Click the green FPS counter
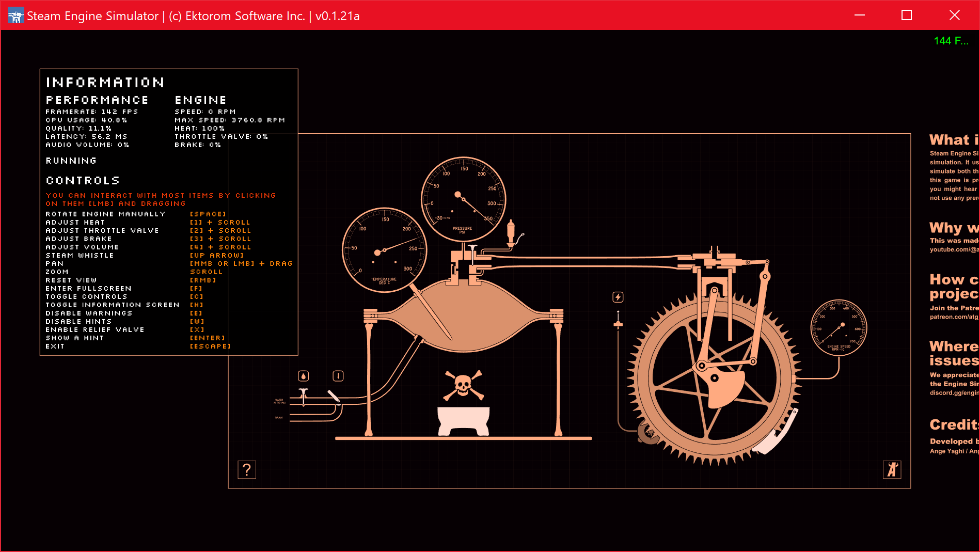Screen dimensions: 980x552 pyautogui.click(x=951, y=41)
